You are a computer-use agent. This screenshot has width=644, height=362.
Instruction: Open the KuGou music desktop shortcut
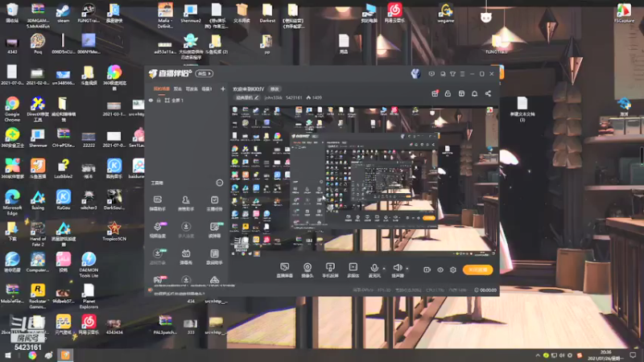[64, 200]
